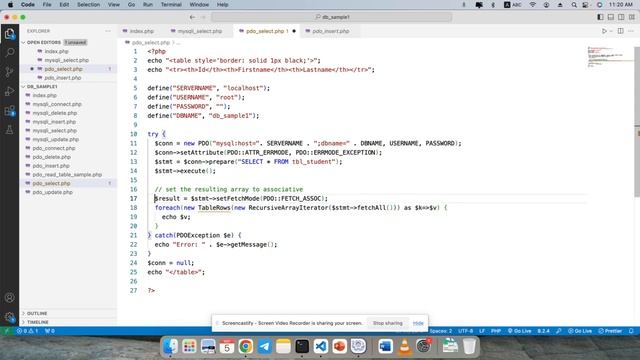Toggle Prettier formatter status item

[x=610, y=331]
